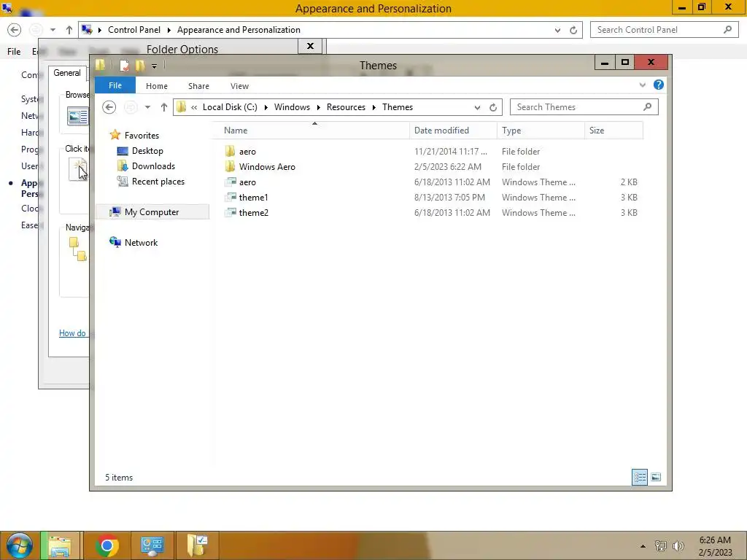Select the theme2 file icon
The image size is (747, 560).
pos(231,212)
